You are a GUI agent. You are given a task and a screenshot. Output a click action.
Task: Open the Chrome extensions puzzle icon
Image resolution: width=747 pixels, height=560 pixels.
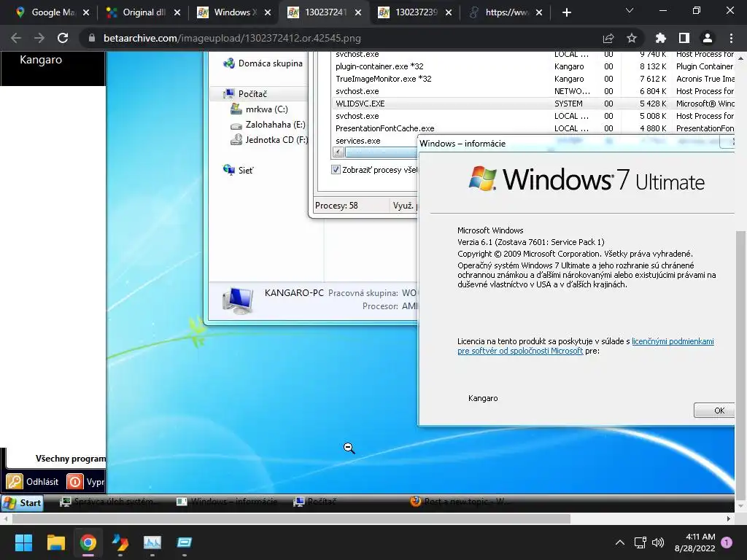pyautogui.click(x=661, y=38)
